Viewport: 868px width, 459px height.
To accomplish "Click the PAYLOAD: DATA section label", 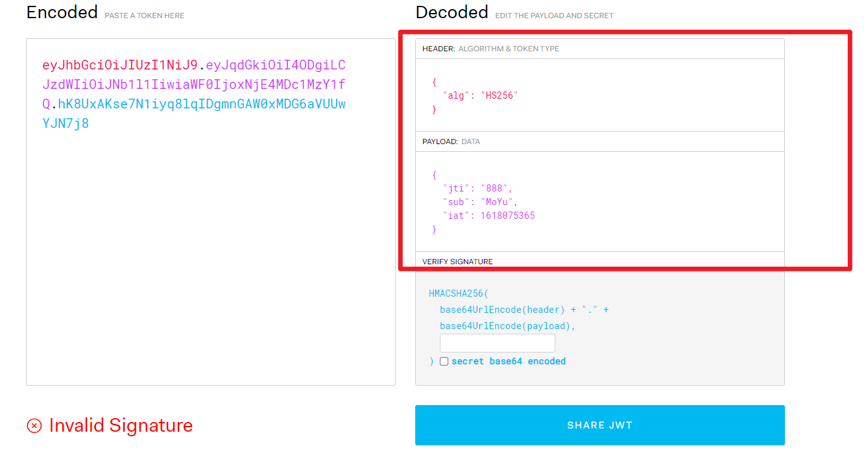I will point(451,142).
